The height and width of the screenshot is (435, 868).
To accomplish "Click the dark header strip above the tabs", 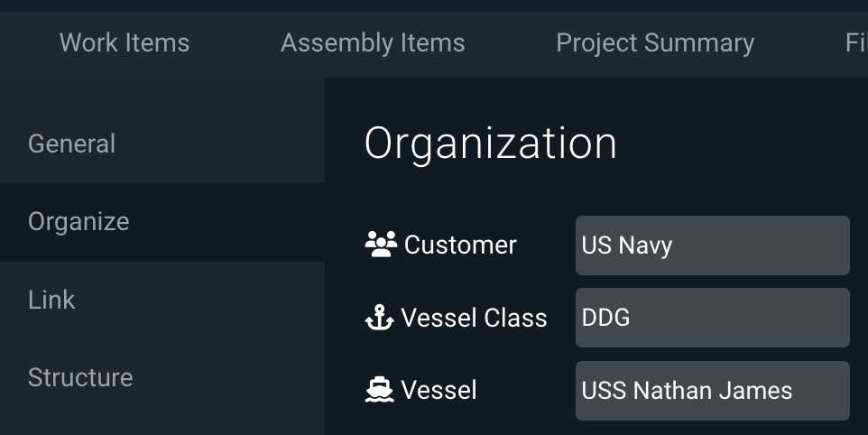I will tap(434, 5).
